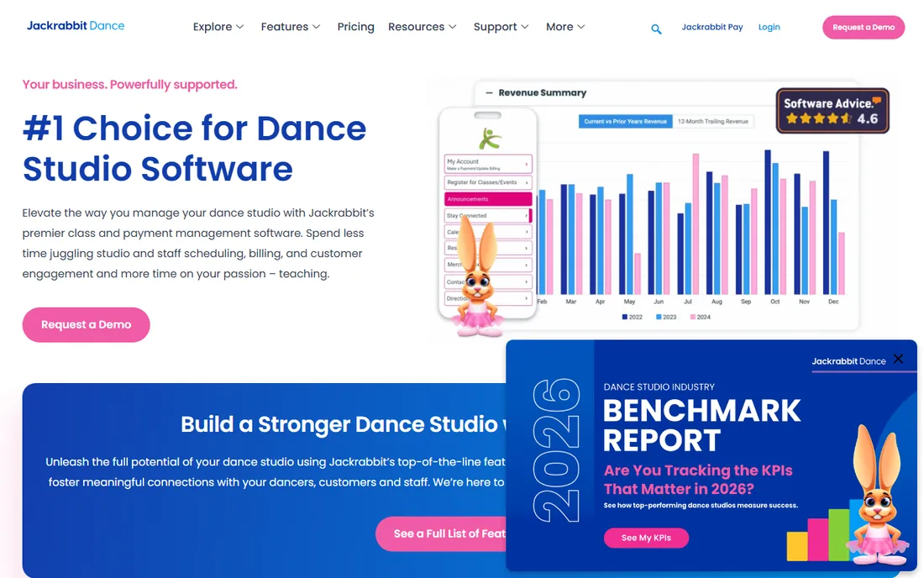
Task: Click the 2022 legend swatch
Action: pyautogui.click(x=625, y=317)
